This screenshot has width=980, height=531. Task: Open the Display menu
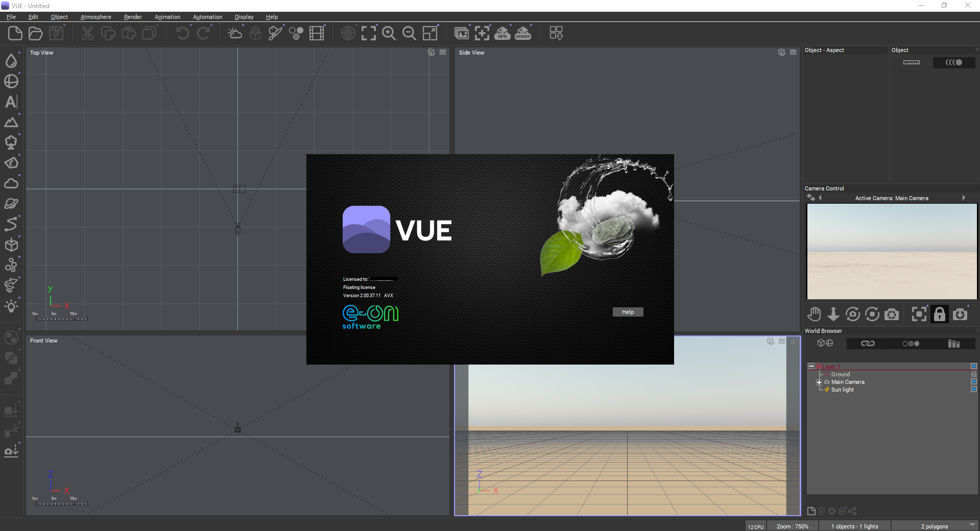[x=244, y=17]
